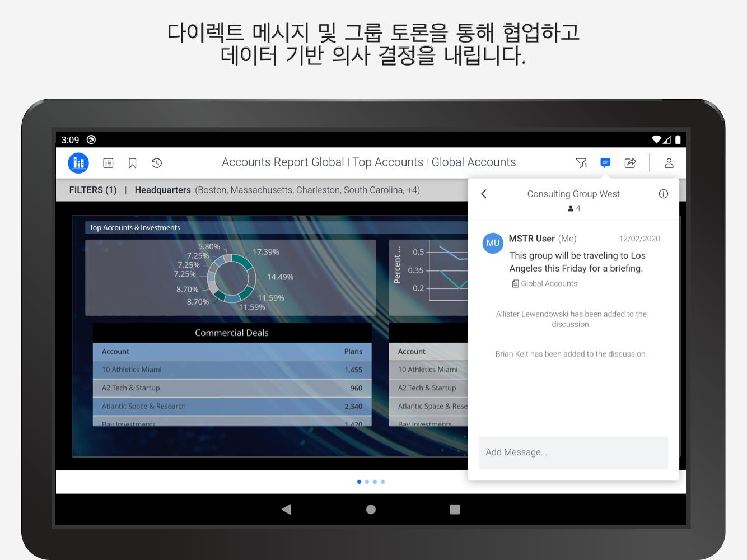Click Accounts Report Global title

pyautogui.click(x=283, y=162)
